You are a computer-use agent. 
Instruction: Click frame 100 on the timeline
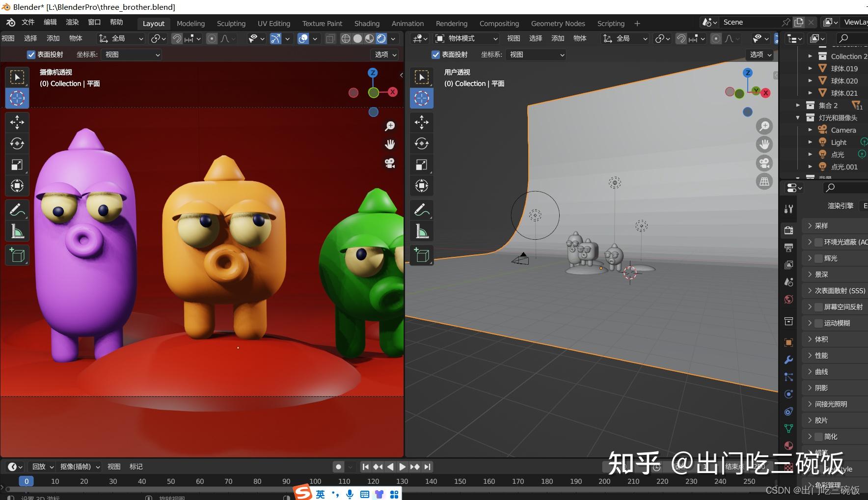tap(315, 481)
